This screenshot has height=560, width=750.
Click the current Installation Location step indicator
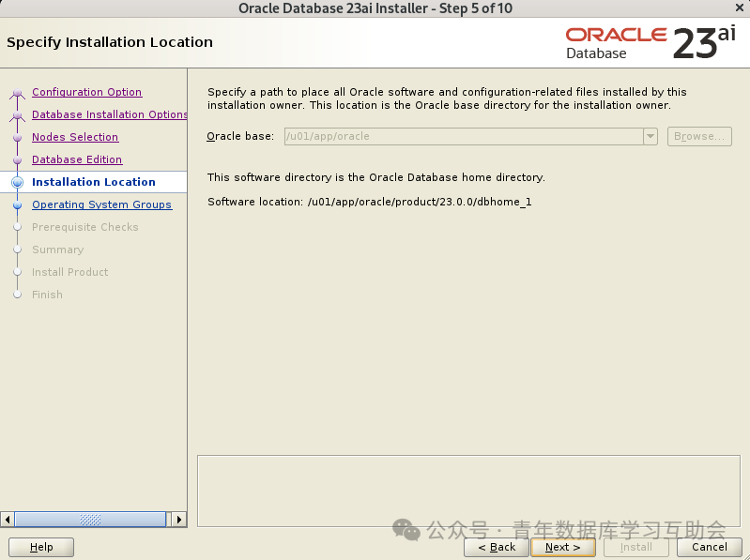17,182
